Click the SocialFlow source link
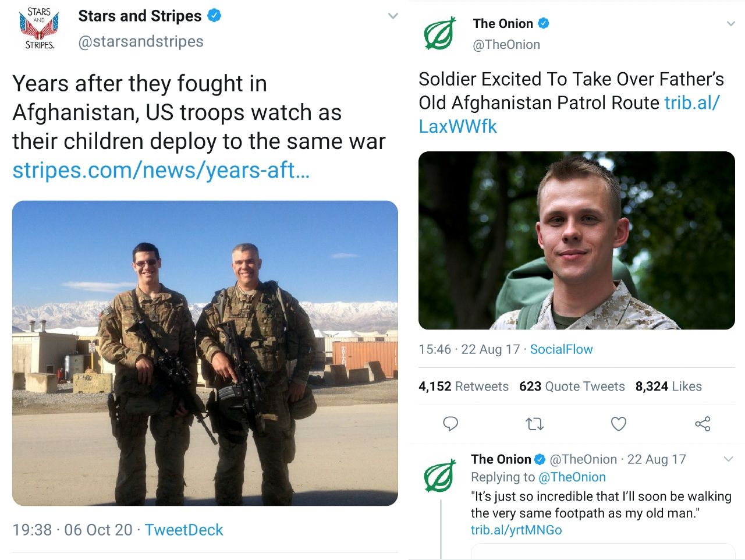745x560 pixels. pyautogui.click(x=561, y=349)
